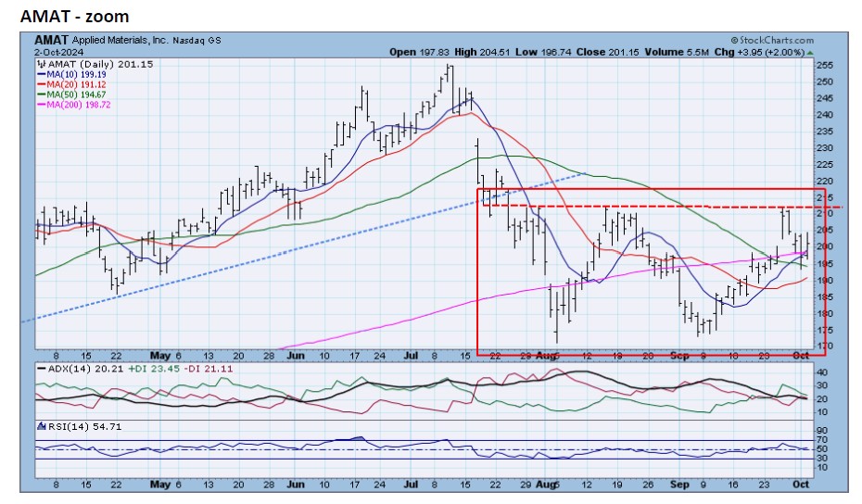The height and width of the screenshot is (504, 862).
Task: Select the MA(200) magenta legend entry
Action: pyautogui.click(x=78, y=106)
